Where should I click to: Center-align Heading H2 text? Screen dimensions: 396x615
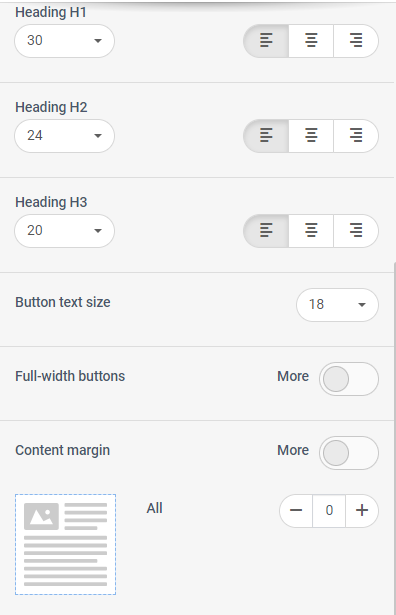pyautogui.click(x=311, y=136)
